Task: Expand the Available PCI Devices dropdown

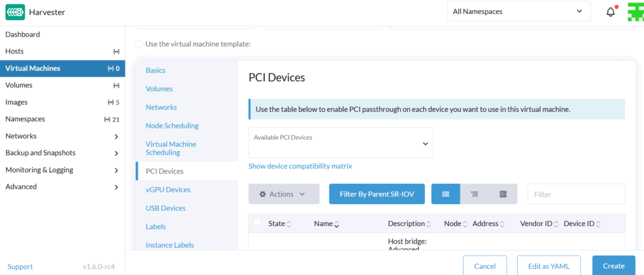Action: pyautogui.click(x=341, y=143)
